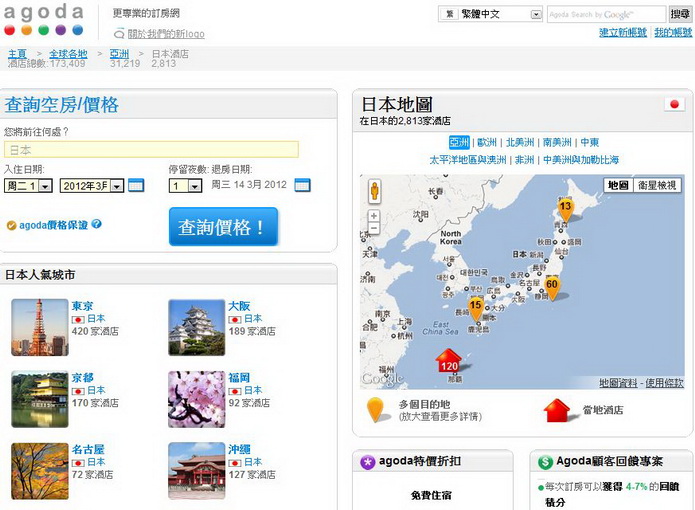Open 使用條款 terms of use link
Viewport: 695px width, 510px height.
point(664,383)
